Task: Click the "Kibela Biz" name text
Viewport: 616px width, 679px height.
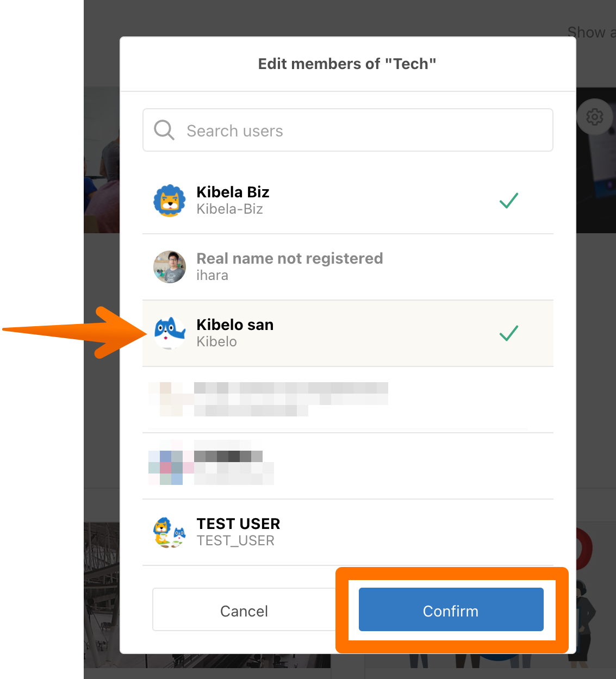Action: [233, 192]
